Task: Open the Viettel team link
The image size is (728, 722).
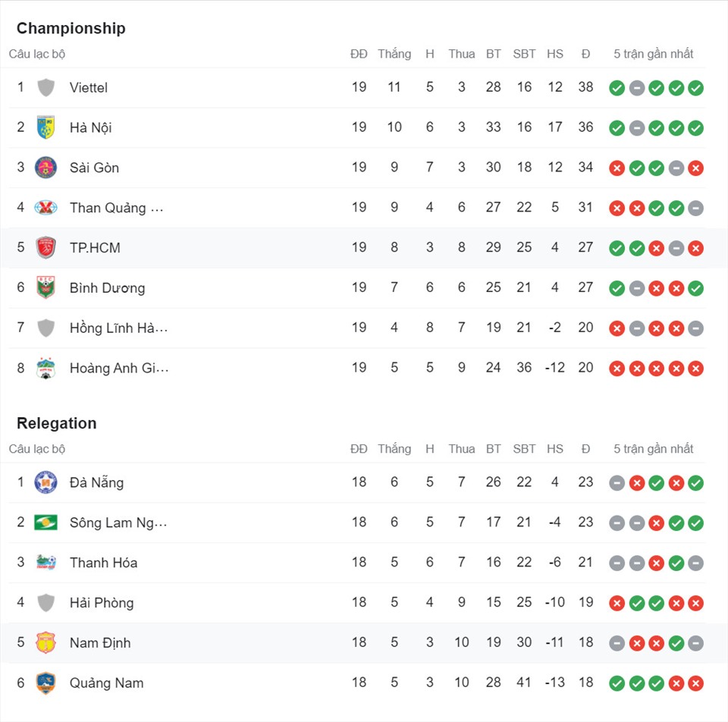Action: [x=88, y=87]
